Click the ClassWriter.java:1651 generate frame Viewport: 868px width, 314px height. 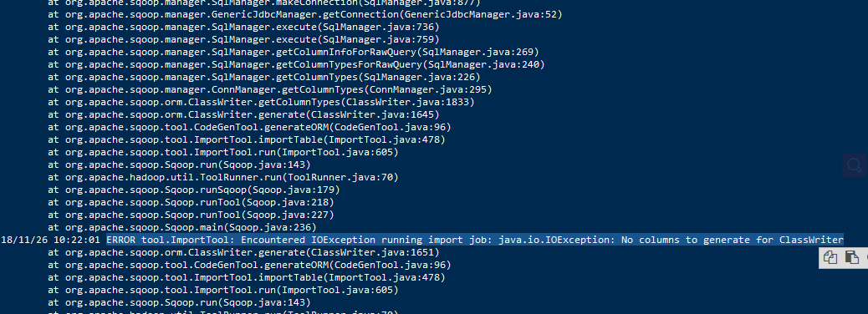[x=243, y=253]
